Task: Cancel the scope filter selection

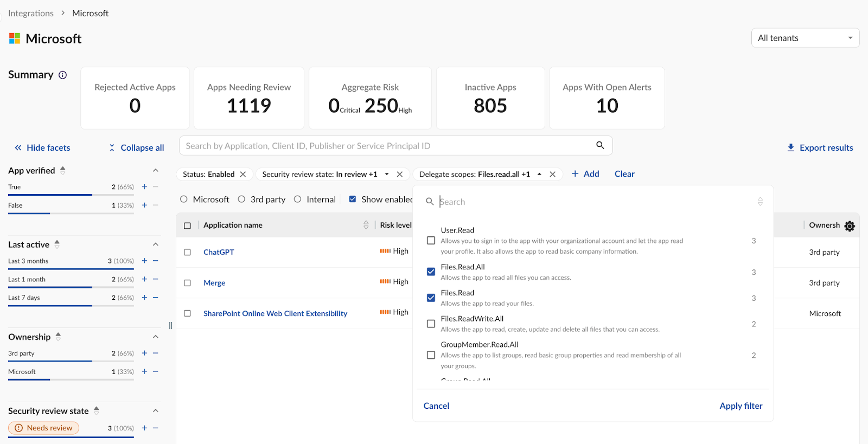Action: pos(436,406)
